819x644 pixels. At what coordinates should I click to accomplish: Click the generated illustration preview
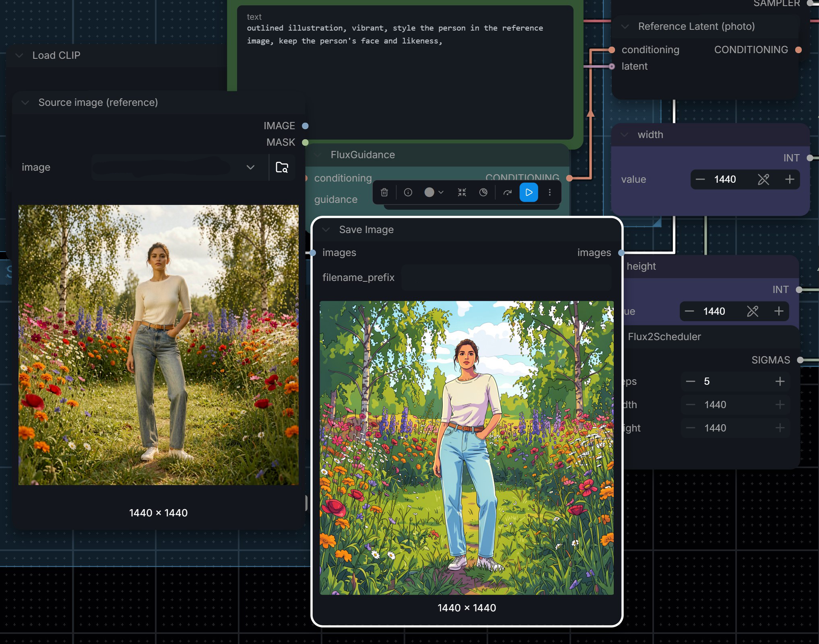467,448
